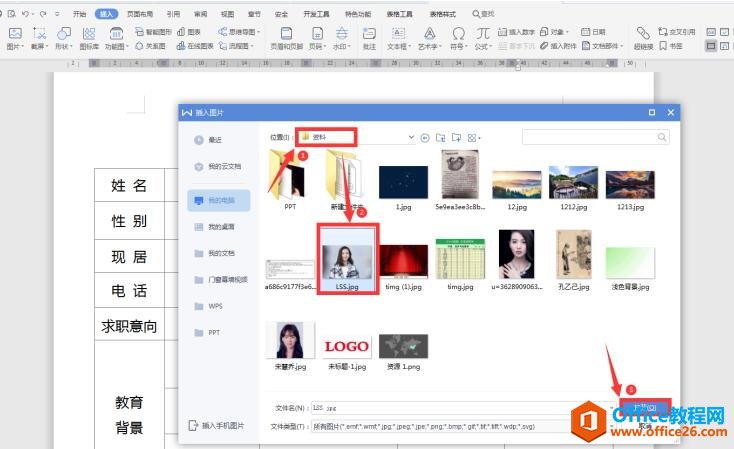
Task: Click the 超链接 (Hyperlink) icon
Action: tap(643, 38)
